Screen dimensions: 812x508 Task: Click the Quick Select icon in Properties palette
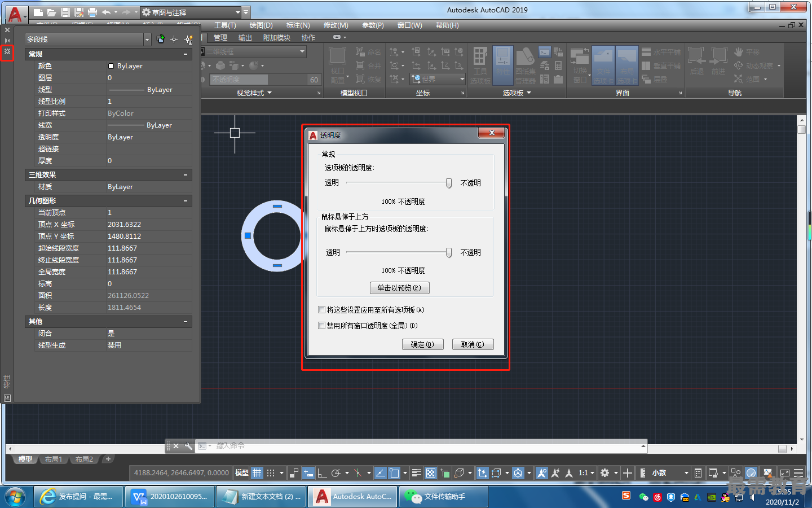tap(188, 39)
